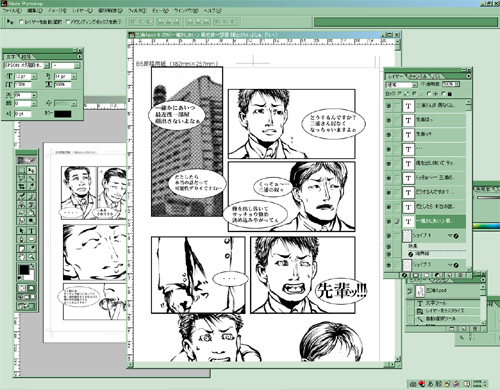Toggle lock all checkbox in Layers panel

tap(443, 94)
